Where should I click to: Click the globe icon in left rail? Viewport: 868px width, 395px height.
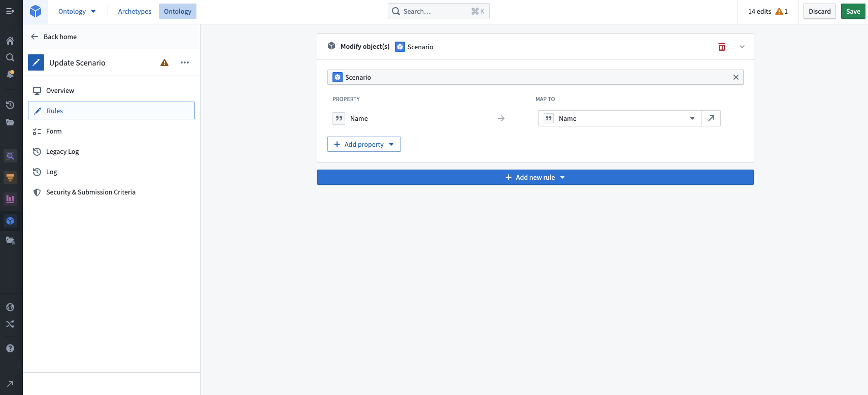tap(10, 307)
